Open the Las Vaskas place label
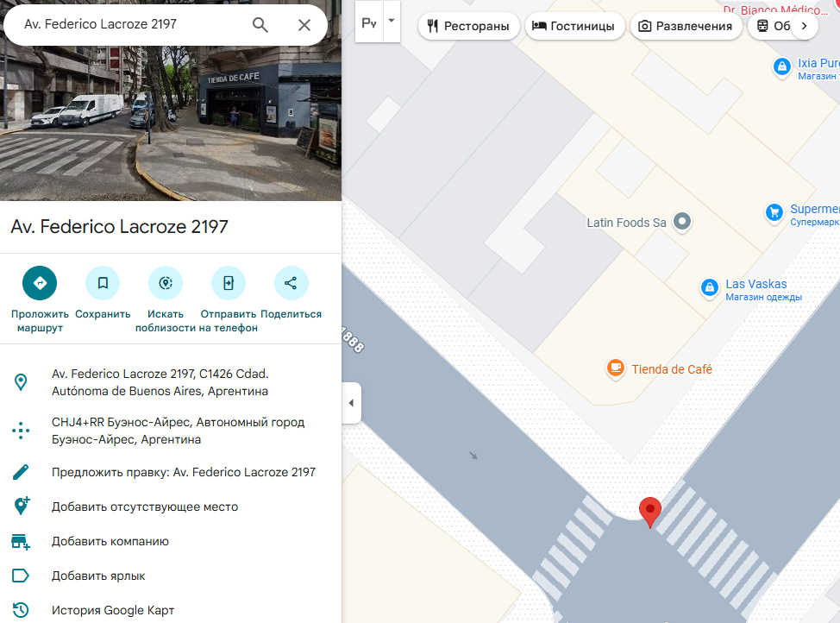Viewport: 840px width, 623px height. (763, 290)
